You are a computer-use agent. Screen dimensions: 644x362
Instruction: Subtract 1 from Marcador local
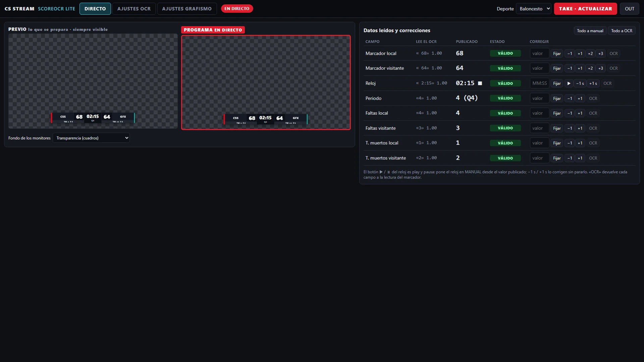coord(570,54)
